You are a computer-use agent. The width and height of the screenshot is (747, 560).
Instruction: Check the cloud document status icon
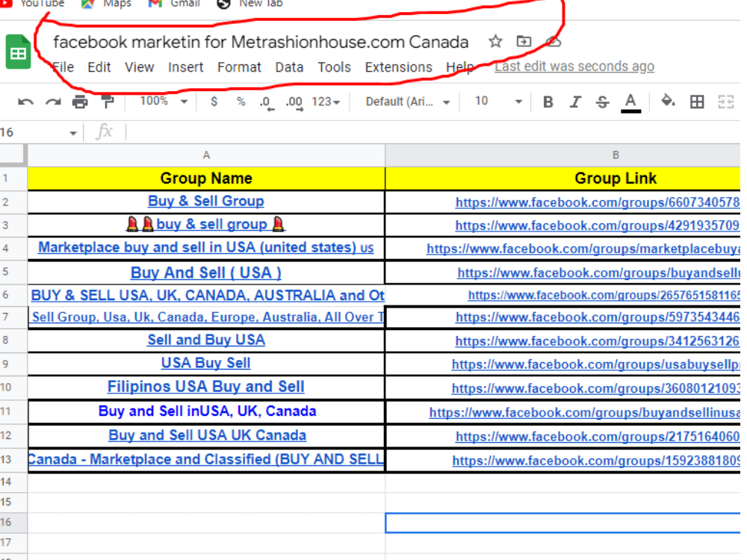point(553,42)
